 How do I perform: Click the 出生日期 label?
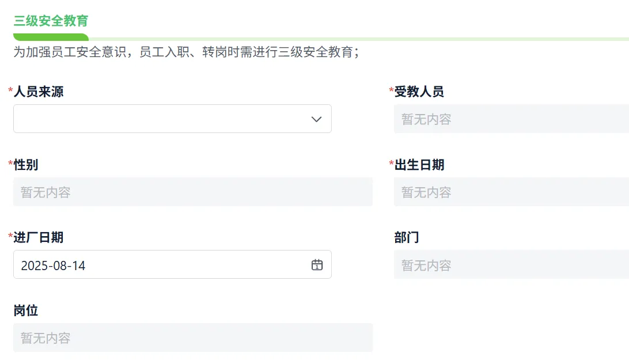pyautogui.click(x=419, y=165)
